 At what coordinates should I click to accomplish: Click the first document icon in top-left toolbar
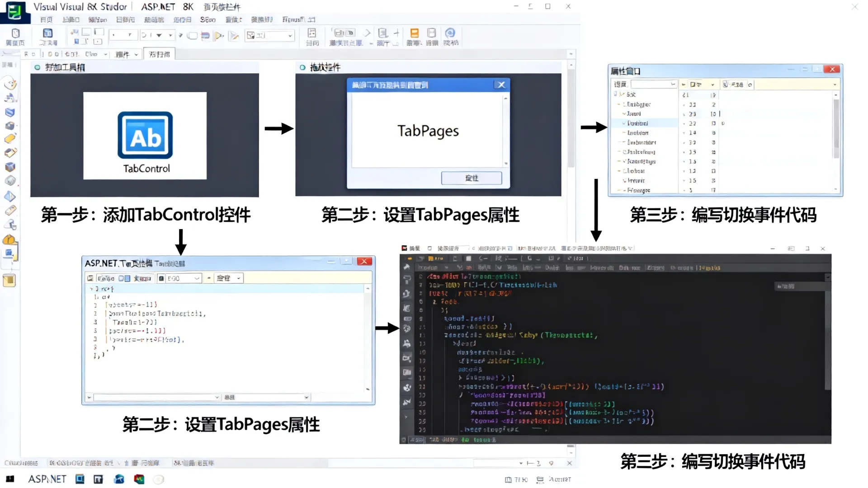pyautogui.click(x=15, y=33)
